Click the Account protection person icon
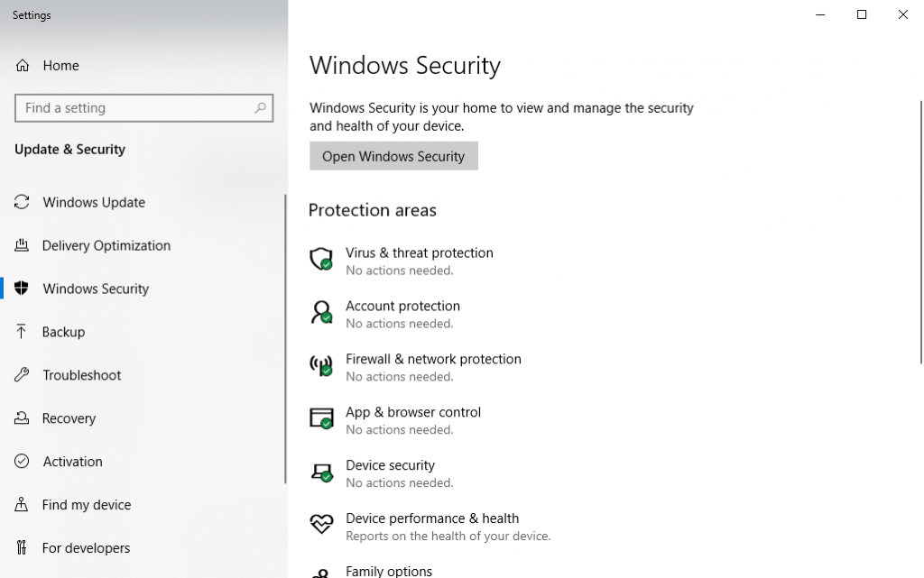 point(321,313)
